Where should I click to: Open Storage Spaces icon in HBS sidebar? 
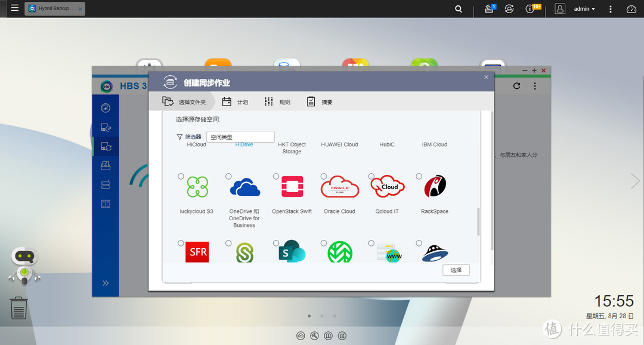106,204
